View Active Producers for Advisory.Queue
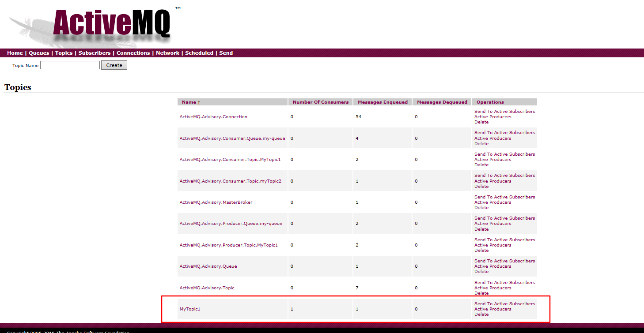The width and height of the screenshot is (644, 333). (492, 266)
